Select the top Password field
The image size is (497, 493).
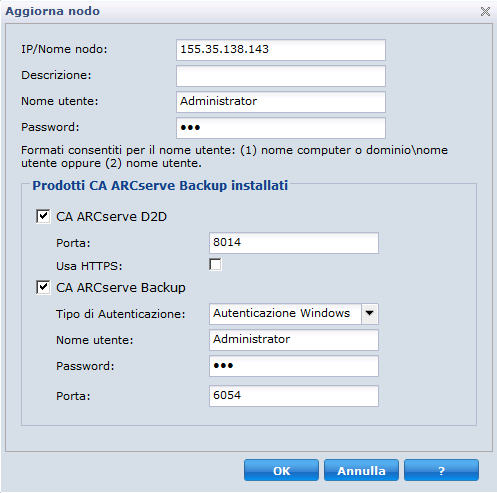pos(281,128)
